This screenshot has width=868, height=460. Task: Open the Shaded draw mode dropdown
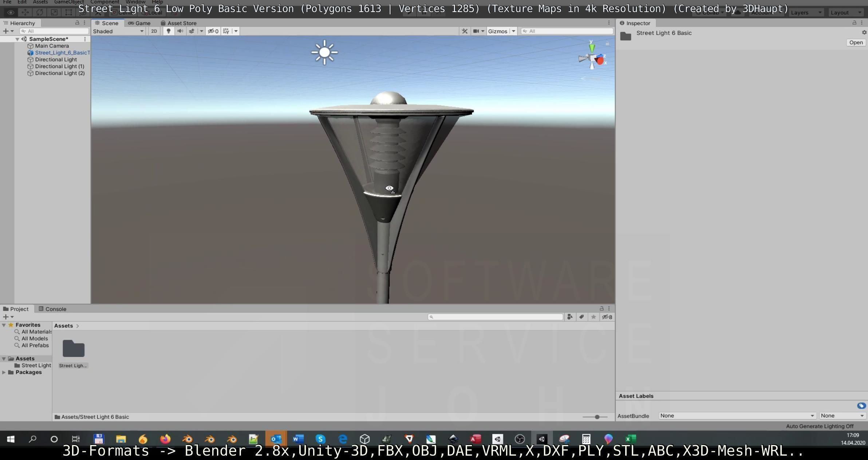coord(118,31)
